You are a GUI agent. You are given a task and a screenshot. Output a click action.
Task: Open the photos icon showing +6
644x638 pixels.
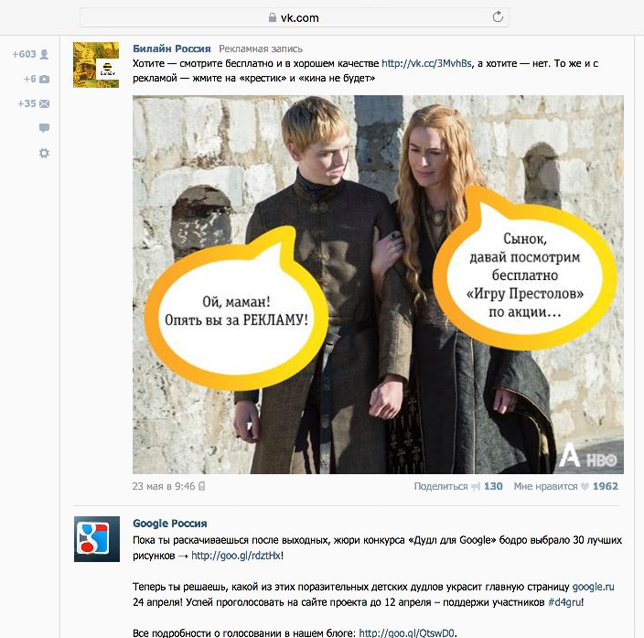click(44, 79)
